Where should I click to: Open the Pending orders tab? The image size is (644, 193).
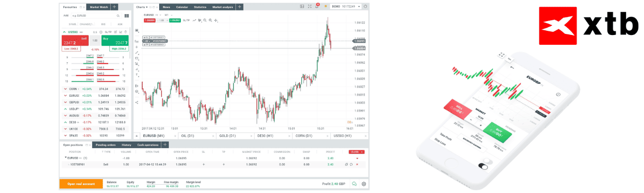(106, 145)
